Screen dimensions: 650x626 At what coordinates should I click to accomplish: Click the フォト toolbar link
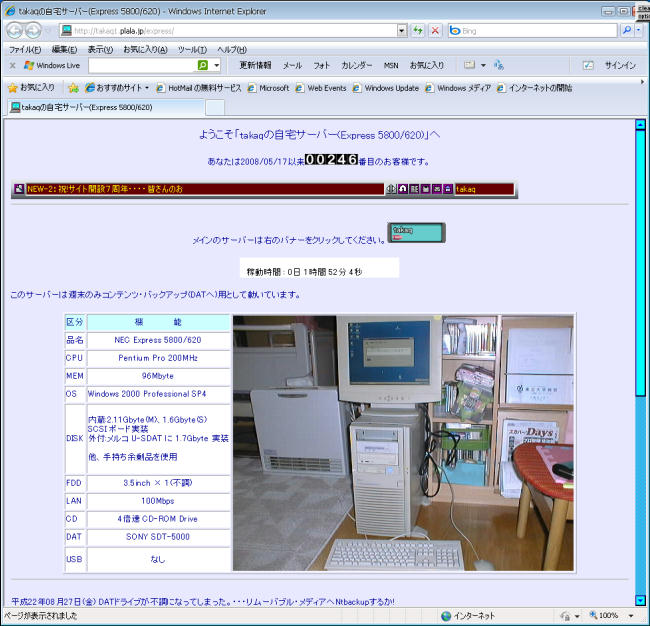click(x=321, y=65)
